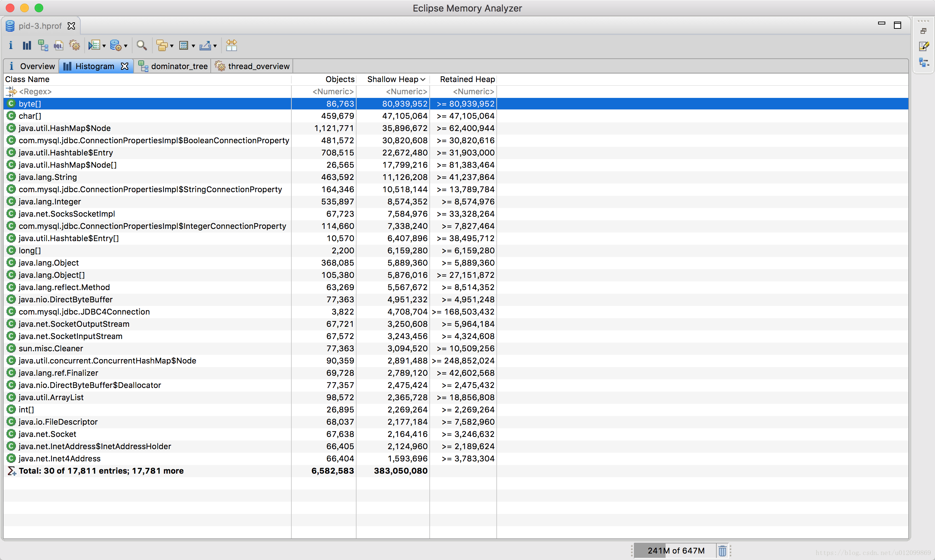
Task: Open the Query Browser dropdown arrow
Action: [x=126, y=46]
